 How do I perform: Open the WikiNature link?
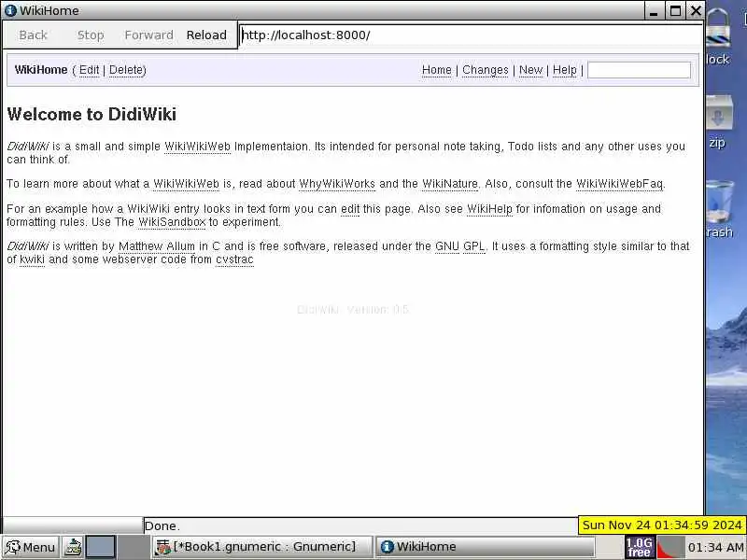[x=450, y=184]
